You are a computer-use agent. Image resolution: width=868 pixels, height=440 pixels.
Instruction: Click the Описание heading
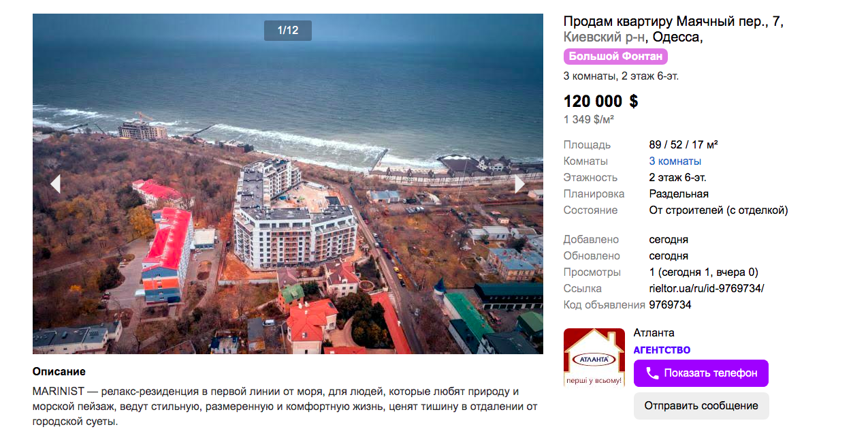pyautogui.click(x=59, y=372)
